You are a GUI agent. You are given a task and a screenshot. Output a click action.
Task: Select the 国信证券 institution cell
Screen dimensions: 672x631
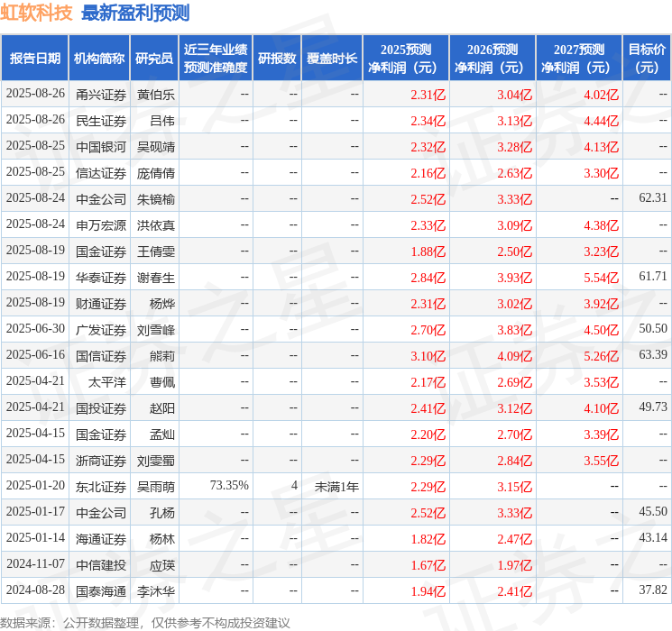click(101, 356)
